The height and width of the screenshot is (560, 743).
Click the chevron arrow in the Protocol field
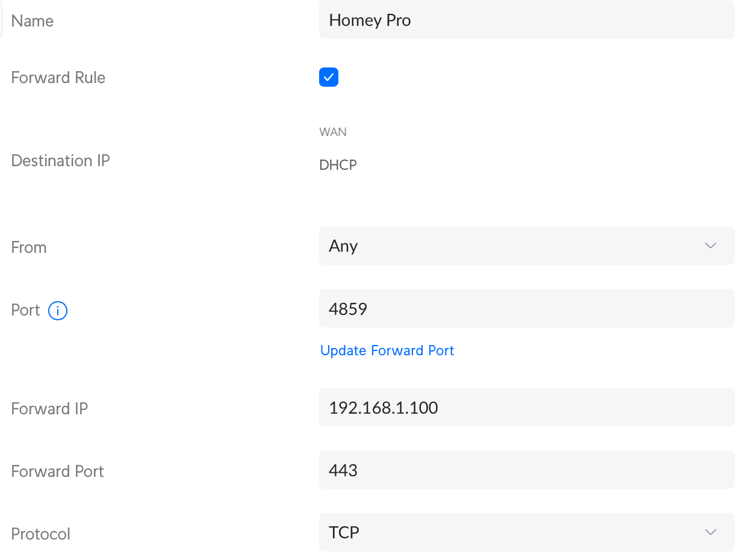(x=710, y=532)
